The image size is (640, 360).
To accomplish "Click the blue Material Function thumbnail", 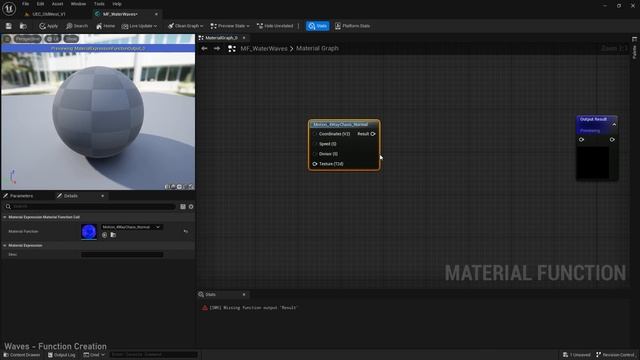I will coord(89,231).
